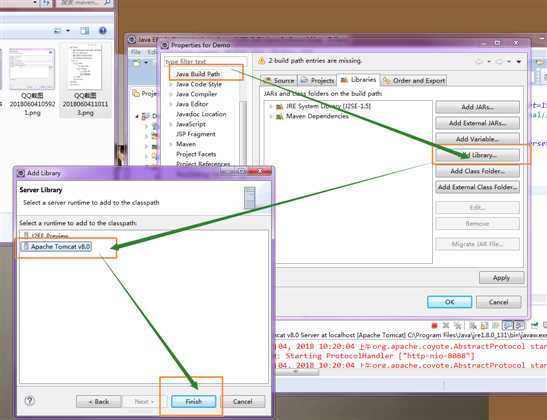Click Cancel in the Properties dialog
The image size is (547, 420).
(499, 302)
